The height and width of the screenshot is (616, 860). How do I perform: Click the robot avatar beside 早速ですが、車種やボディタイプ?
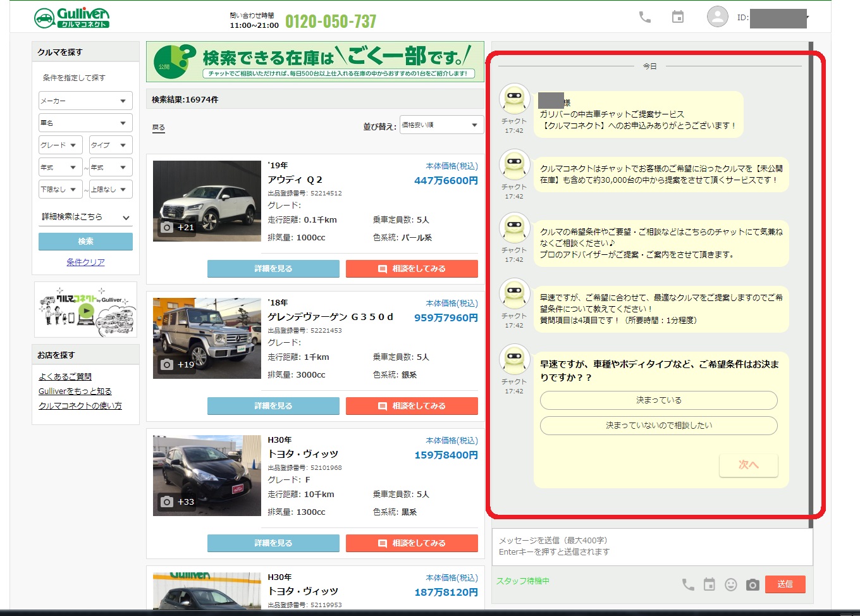point(514,359)
